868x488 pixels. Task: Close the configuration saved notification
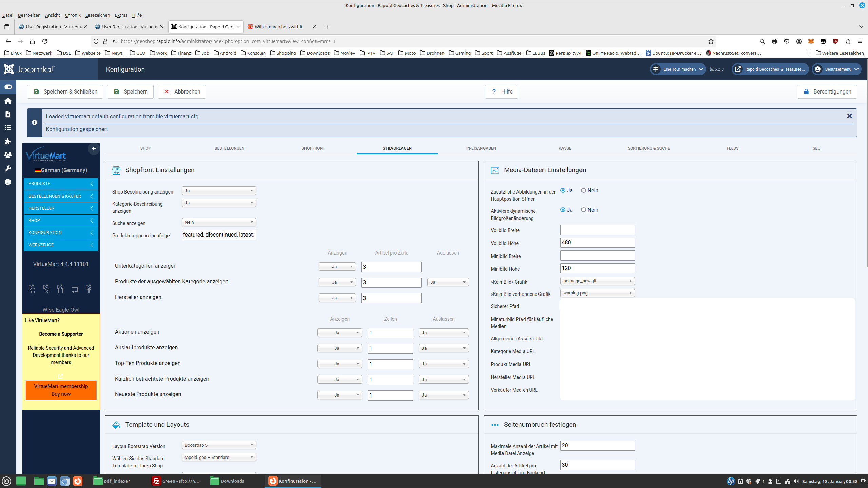849,116
